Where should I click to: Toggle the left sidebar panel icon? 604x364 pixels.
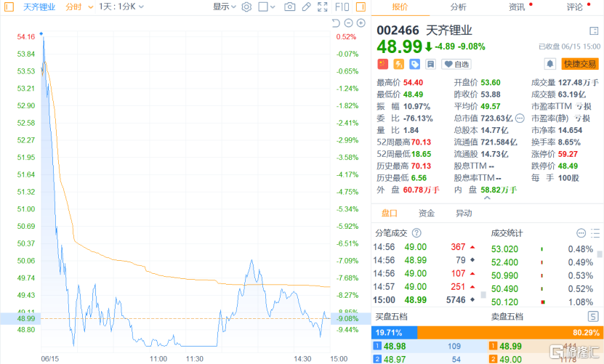pyautogui.click(x=9, y=7)
